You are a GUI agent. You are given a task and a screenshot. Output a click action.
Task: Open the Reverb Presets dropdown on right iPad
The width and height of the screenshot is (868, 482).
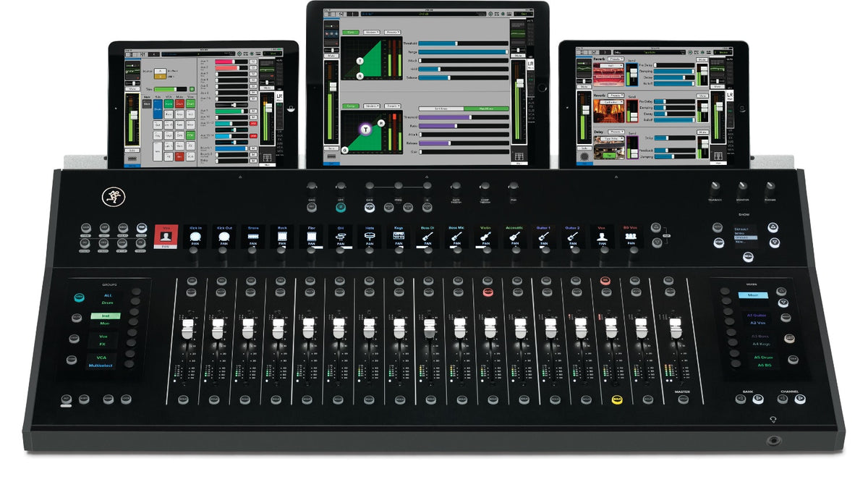coord(617,59)
